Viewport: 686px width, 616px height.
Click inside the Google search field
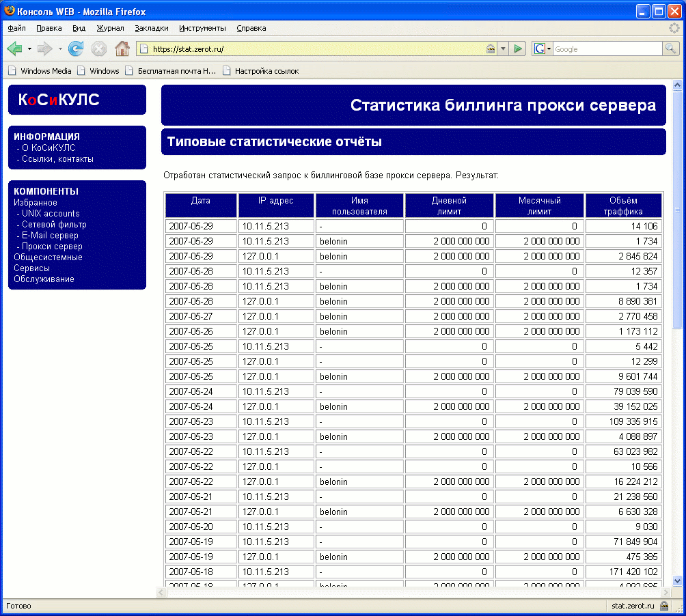606,48
